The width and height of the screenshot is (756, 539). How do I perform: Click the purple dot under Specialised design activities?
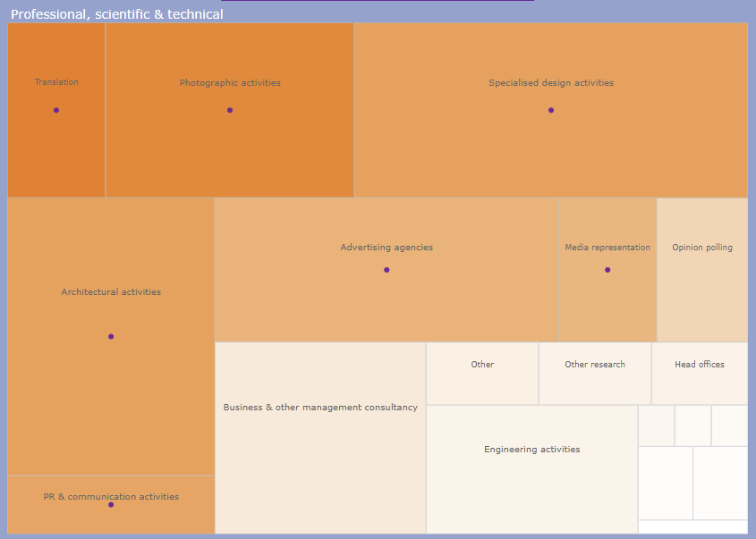click(551, 110)
